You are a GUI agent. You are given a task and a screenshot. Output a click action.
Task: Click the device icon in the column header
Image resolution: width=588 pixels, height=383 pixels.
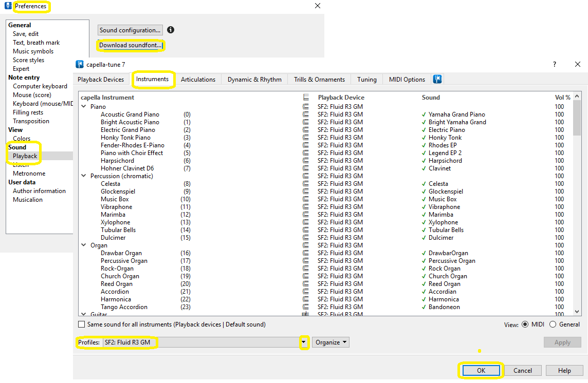[x=306, y=98]
